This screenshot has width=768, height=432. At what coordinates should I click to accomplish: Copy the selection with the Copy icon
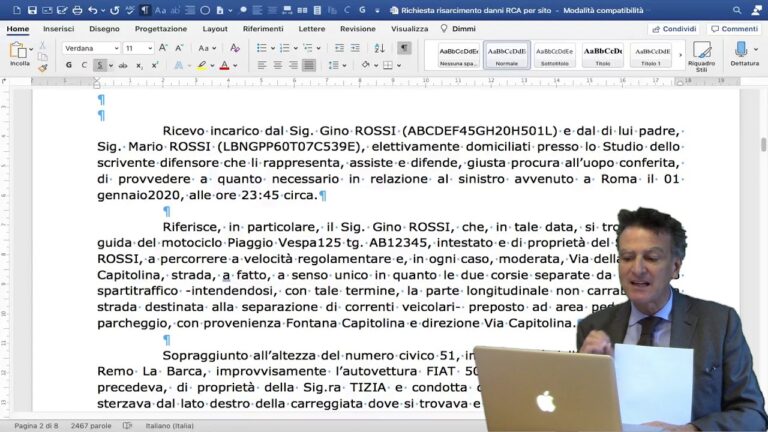(x=43, y=57)
